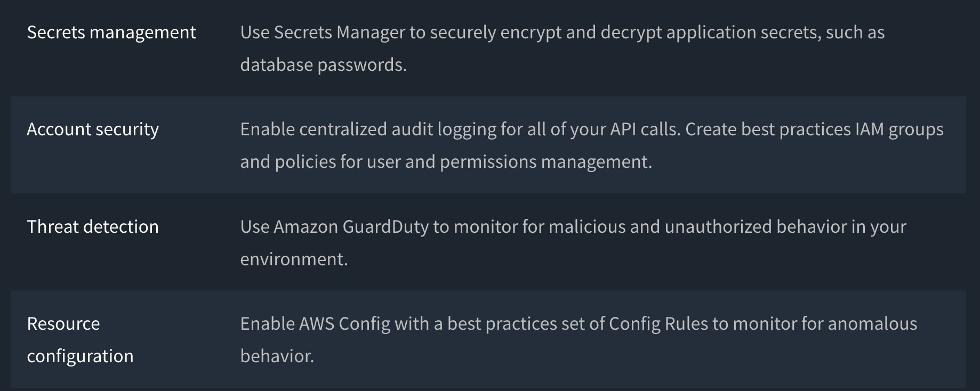The width and height of the screenshot is (980, 391).
Task: Click the word 'environment.' in Threat detection row
Action: [x=294, y=259]
